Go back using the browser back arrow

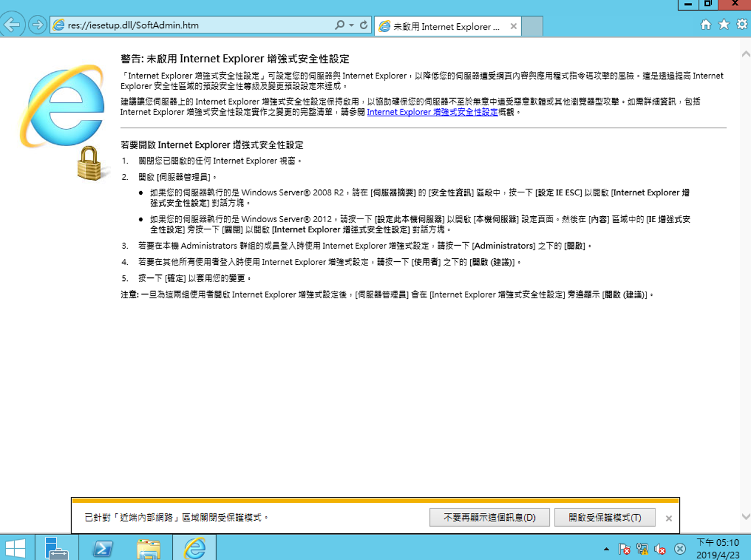[x=13, y=25]
